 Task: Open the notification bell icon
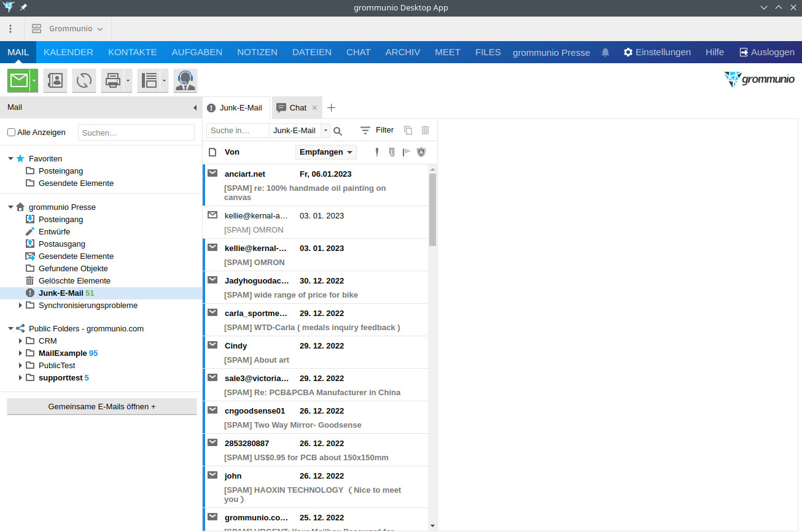605,52
